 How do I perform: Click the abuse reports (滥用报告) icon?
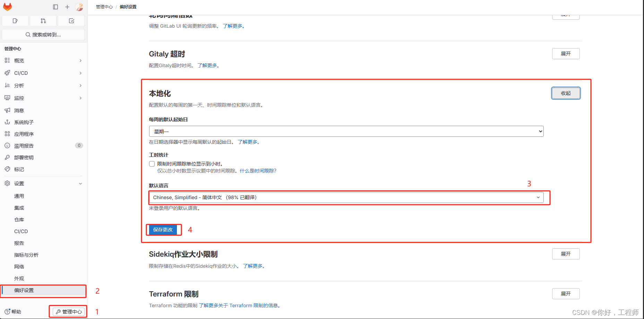pyautogui.click(x=7, y=145)
